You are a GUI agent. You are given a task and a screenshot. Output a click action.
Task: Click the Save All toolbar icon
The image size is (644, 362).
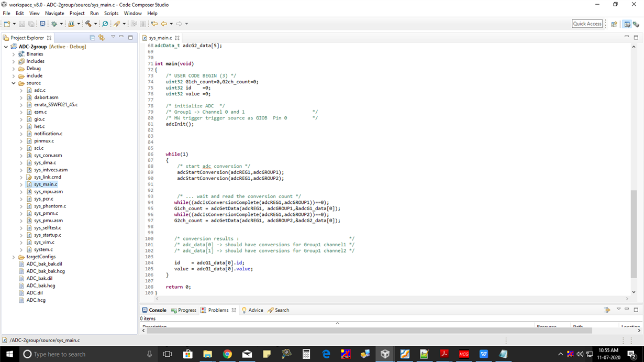pyautogui.click(x=31, y=24)
